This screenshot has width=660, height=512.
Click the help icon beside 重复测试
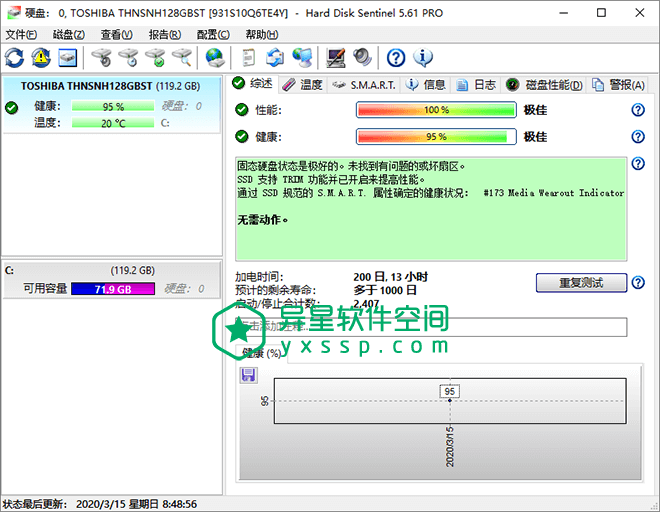pos(638,283)
